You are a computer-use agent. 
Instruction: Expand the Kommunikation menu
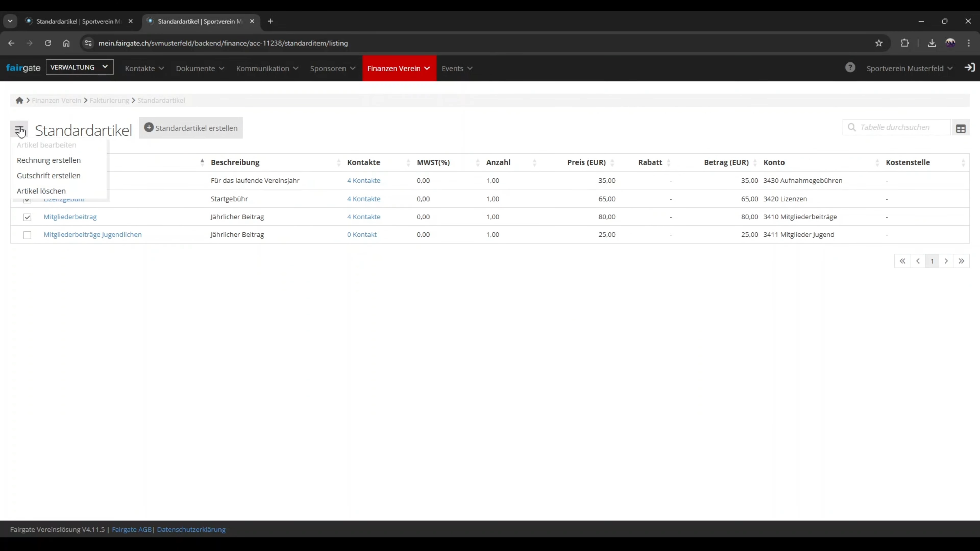[x=267, y=68]
